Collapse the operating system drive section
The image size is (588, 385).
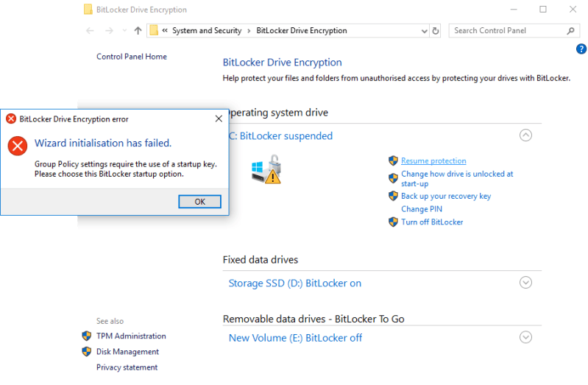pyautogui.click(x=525, y=135)
